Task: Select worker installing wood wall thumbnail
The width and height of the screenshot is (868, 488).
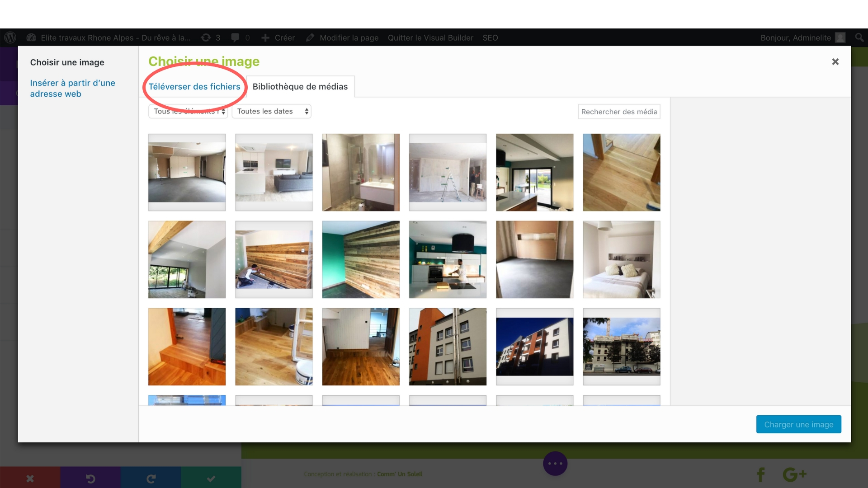Action: (274, 259)
